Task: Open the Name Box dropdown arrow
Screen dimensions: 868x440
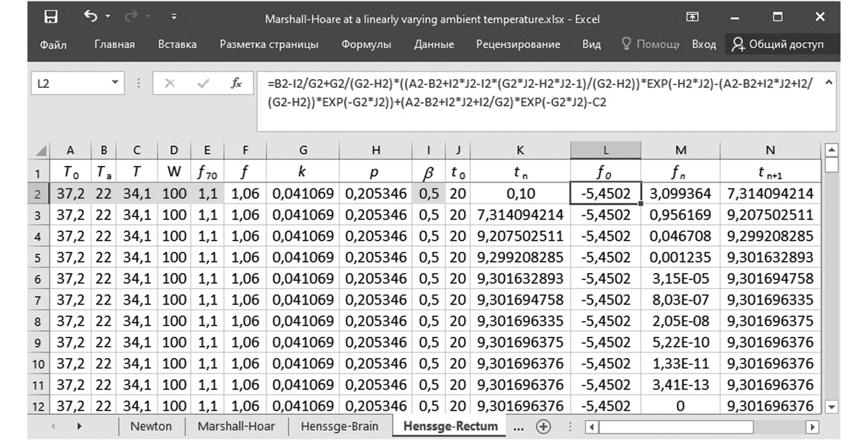Action: click(115, 83)
